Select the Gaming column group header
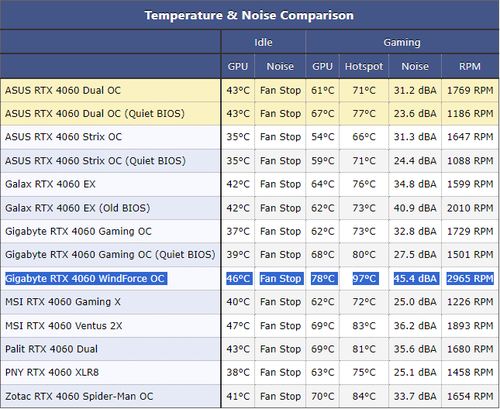The height and width of the screenshot is (409, 500). tap(402, 42)
